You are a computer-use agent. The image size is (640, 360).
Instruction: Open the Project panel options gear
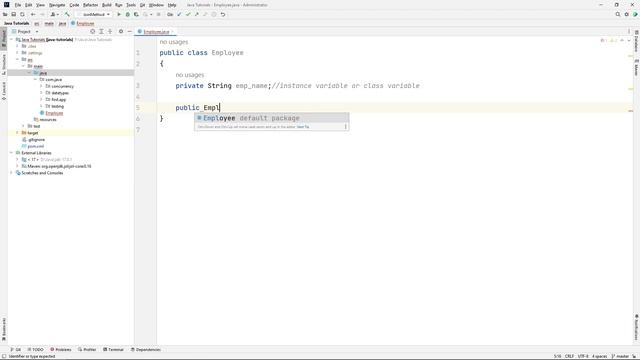121,31
